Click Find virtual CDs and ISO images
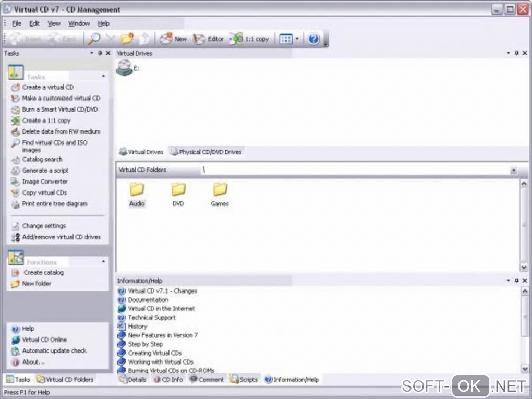532x399 pixels. point(50,146)
